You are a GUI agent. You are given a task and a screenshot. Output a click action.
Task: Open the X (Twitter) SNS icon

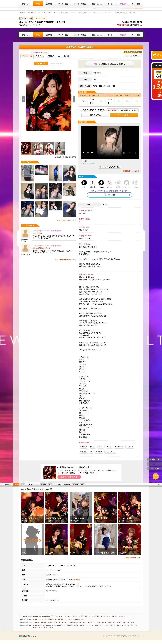[84, 183]
